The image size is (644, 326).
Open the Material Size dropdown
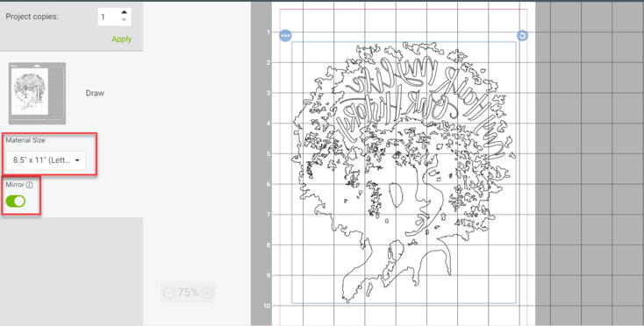click(x=46, y=160)
